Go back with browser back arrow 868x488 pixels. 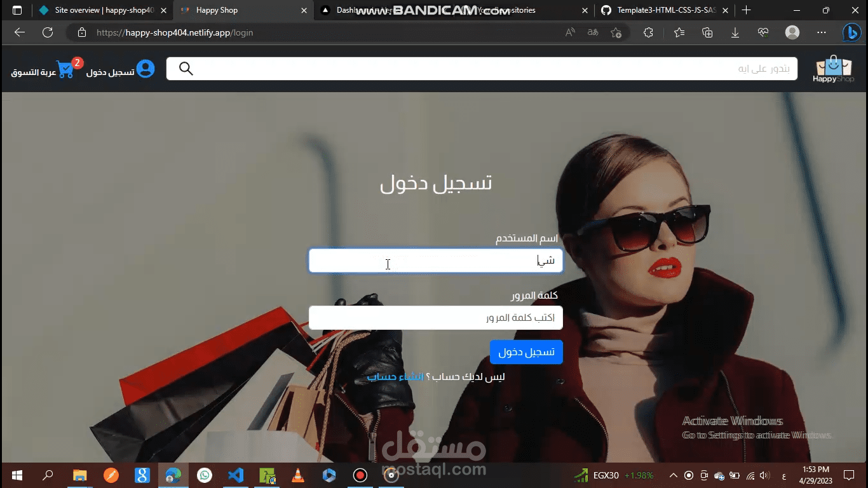coord(19,32)
